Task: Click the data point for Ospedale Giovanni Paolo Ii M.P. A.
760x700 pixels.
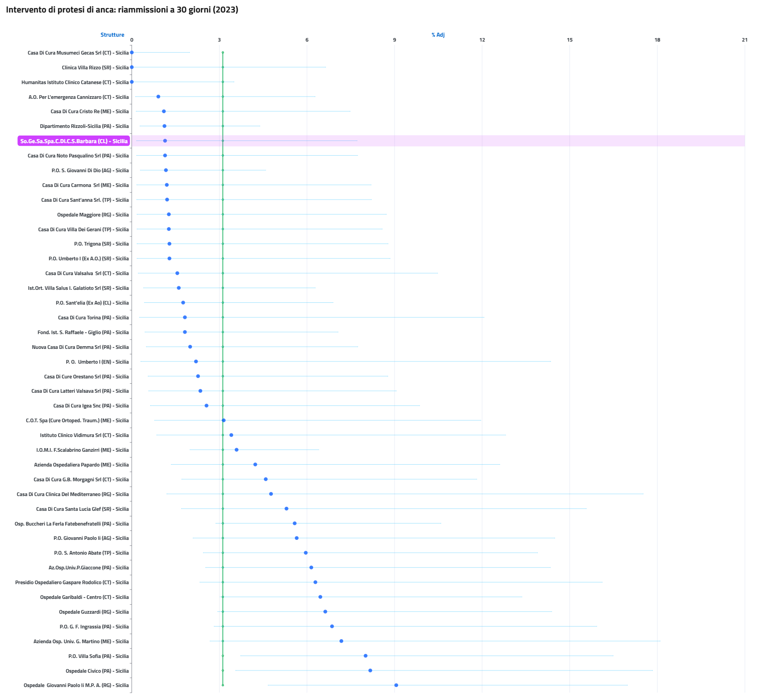Action: 396,685
